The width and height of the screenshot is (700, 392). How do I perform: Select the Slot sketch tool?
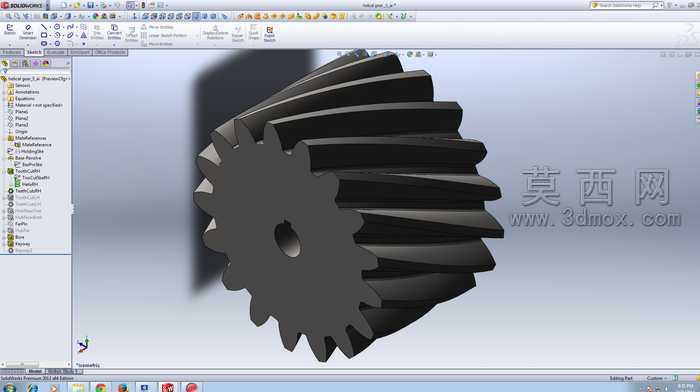(x=44, y=43)
